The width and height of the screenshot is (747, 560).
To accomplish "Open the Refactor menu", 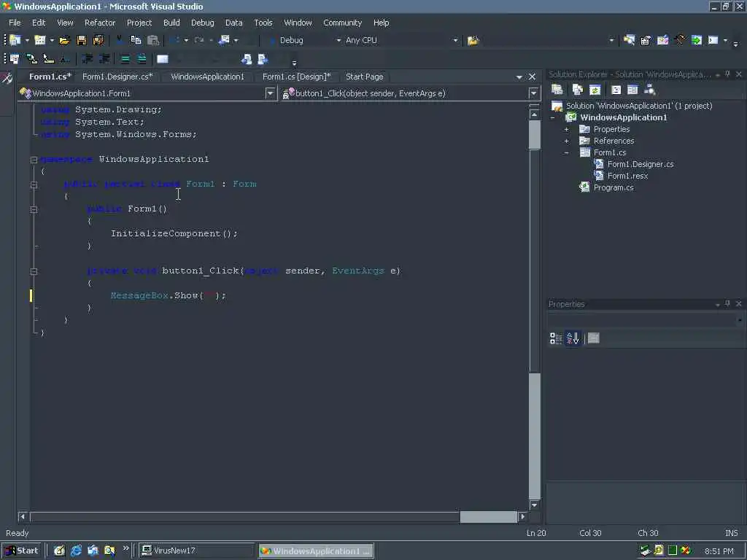I will [100, 23].
